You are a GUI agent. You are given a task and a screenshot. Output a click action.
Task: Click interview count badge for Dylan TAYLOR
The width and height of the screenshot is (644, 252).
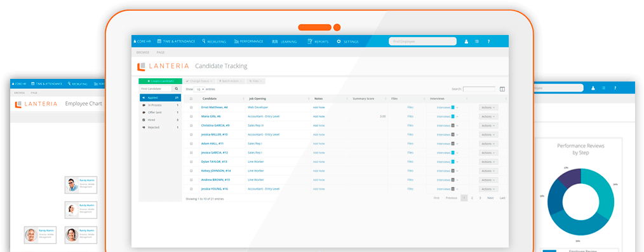click(x=453, y=162)
